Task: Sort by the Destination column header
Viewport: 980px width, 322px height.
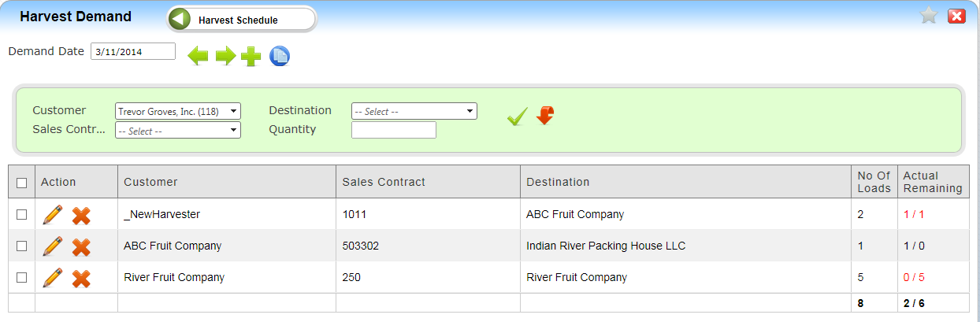Action: (x=558, y=182)
